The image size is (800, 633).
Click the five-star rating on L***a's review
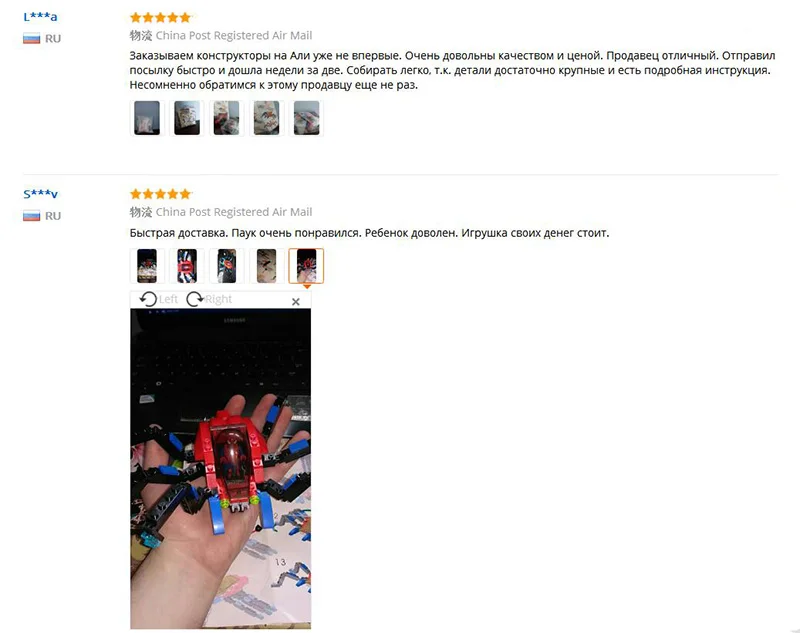(x=160, y=18)
